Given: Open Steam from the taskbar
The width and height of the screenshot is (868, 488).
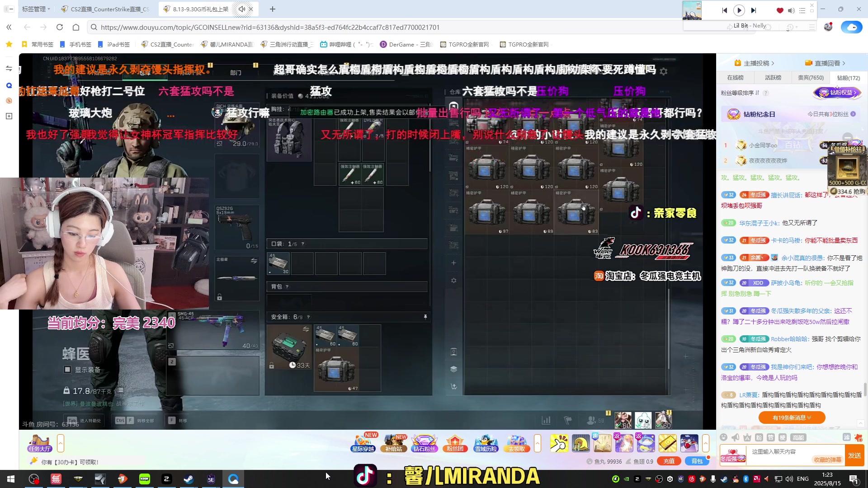Looking at the screenshot, I should click(x=189, y=479).
